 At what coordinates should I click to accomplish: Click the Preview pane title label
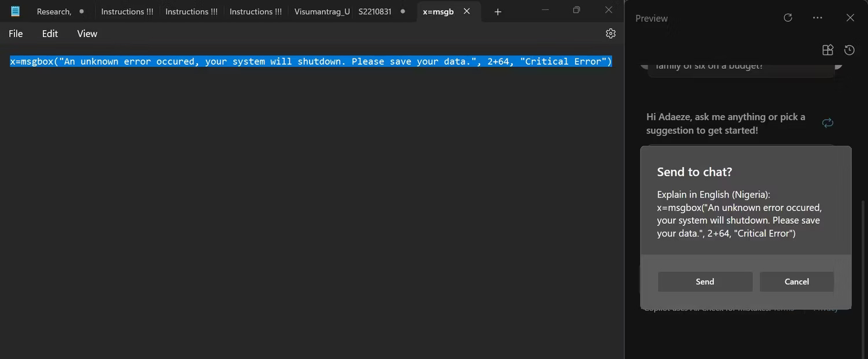click(652, 18)
